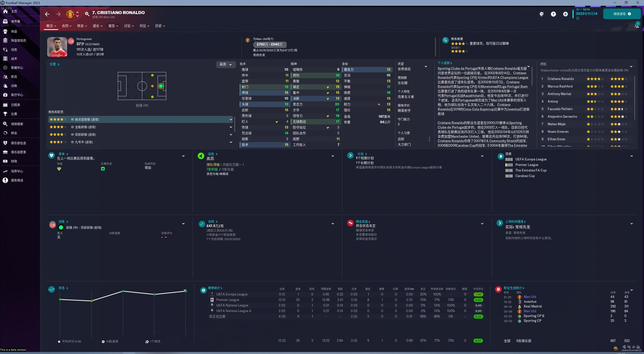Viewport: 644px width, 354px height.
Task: Open the 阵容 squad shirt icon
Action: 5,31
